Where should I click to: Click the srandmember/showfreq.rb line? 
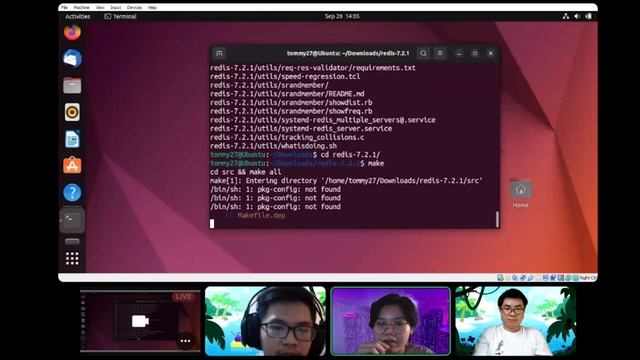291,111
